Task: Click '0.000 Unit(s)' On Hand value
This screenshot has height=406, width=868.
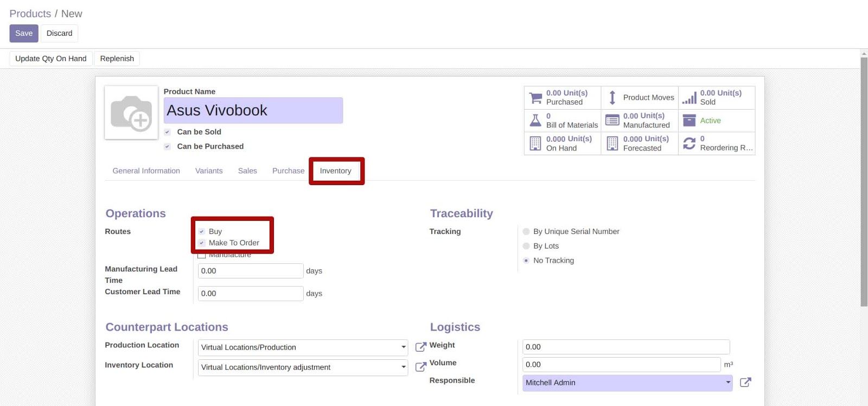Action: 569,139
